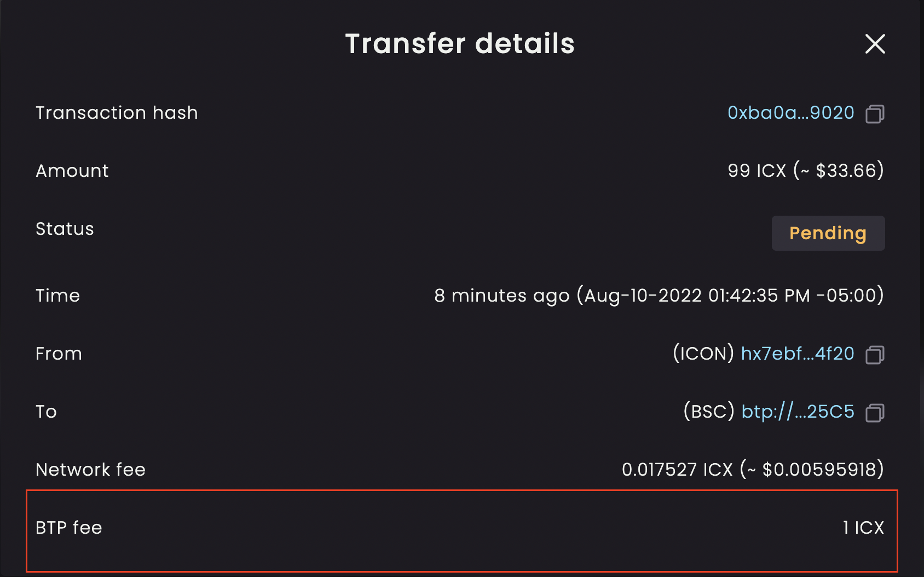Click the (ICON) network label
Screen dimensions: 924x577
(704, 354)
